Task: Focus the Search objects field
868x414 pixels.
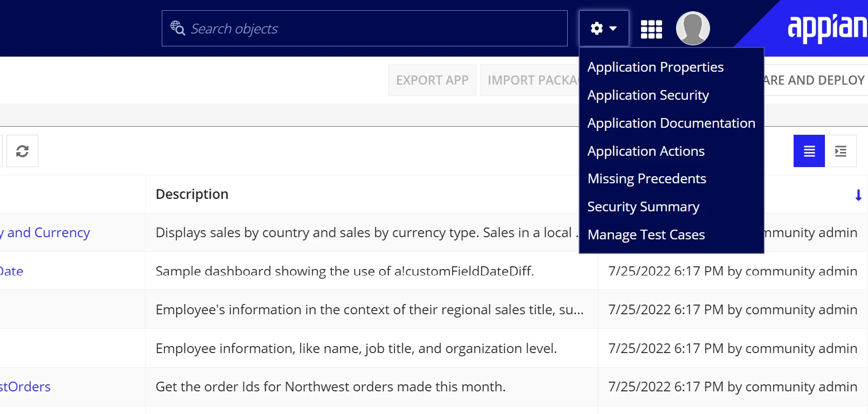Action: (x=364, y=29)
